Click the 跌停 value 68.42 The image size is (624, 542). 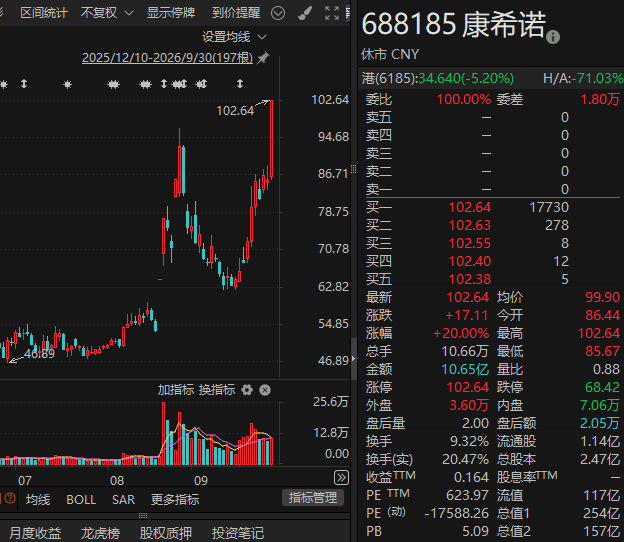coord(603,387)
